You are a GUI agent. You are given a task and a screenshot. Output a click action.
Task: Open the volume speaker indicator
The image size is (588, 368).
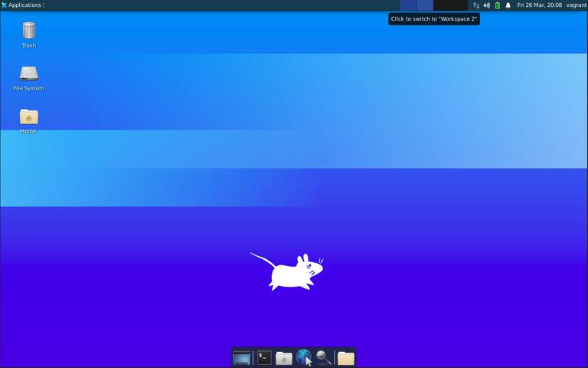[486, 5]
